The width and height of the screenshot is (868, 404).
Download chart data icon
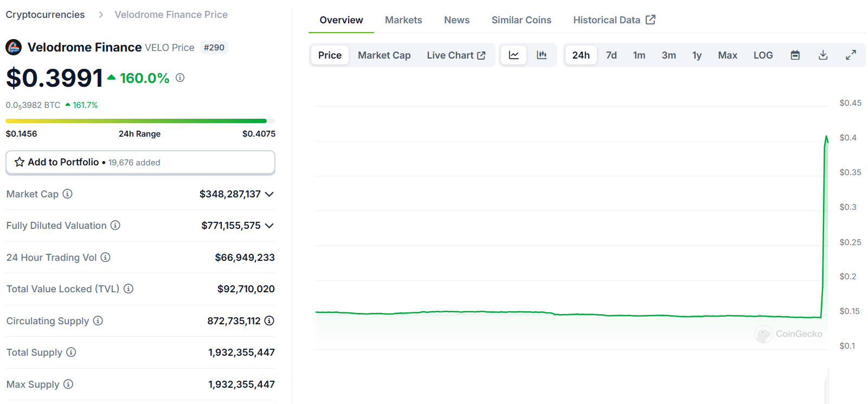[823, 55]
